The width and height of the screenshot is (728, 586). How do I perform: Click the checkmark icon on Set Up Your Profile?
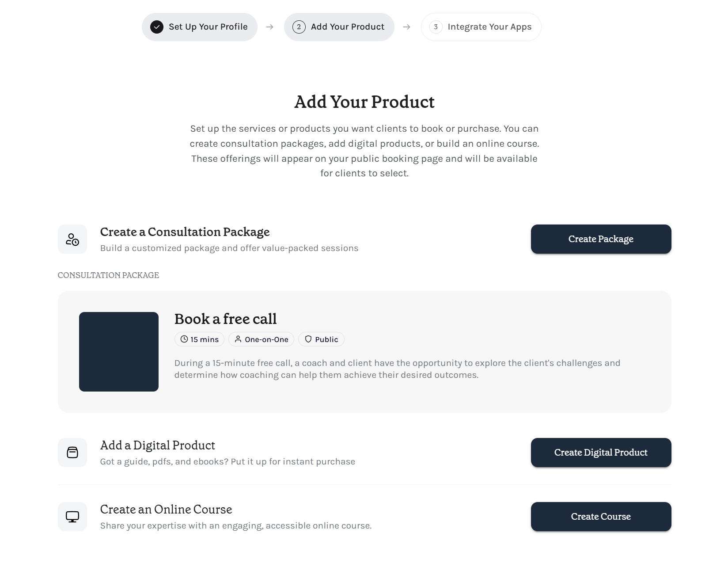[x=157, y=27]
